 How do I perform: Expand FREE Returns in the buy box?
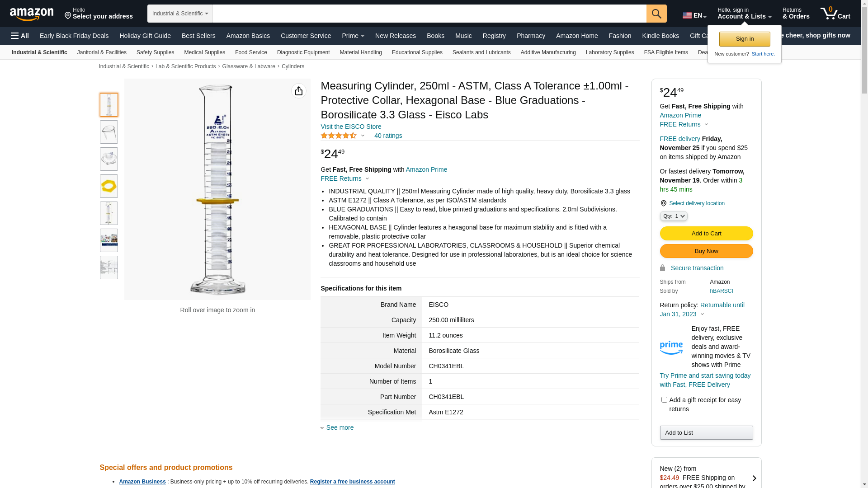coord(684,124)
